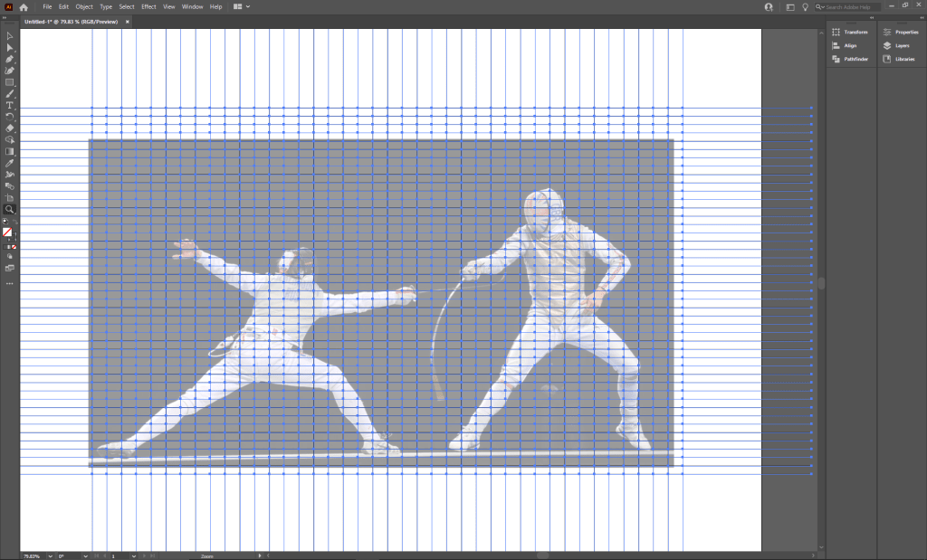This screenshot has width=927, height=560.
Task: Open the zoom level dropdown
Action: pos(50,555)
